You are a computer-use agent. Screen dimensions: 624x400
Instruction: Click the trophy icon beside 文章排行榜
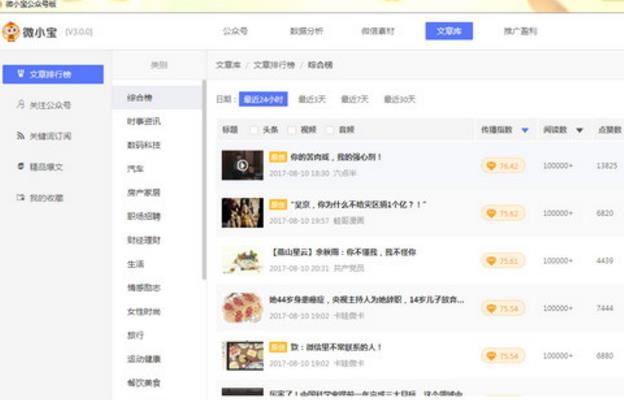(x=21, y=74)
